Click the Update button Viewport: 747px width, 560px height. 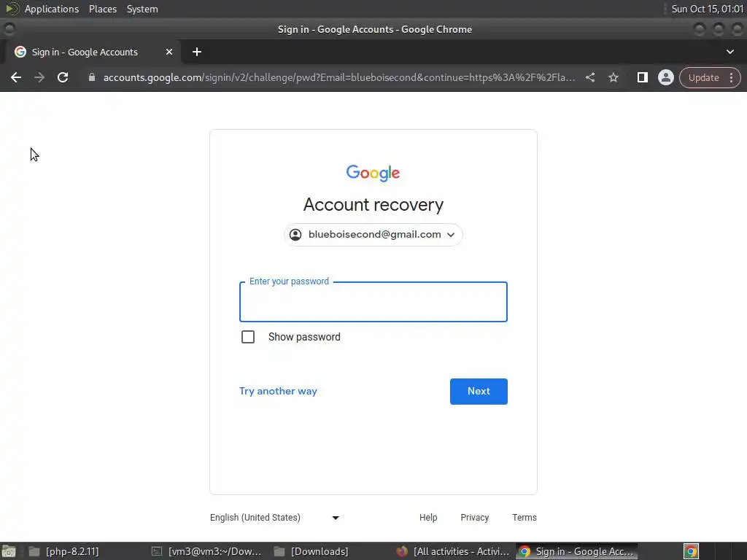[703, 77]
